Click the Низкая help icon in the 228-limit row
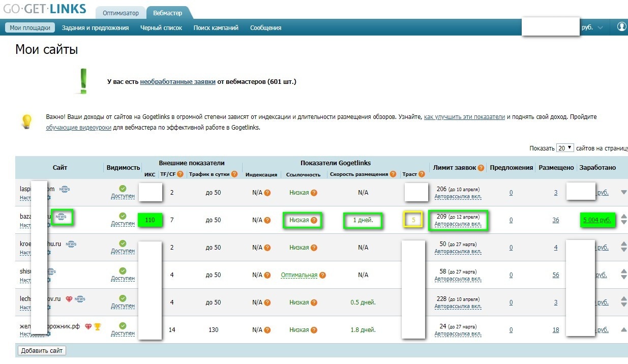Screen dimensions: 628x364 pyautogui.click(x=314, y=303)
